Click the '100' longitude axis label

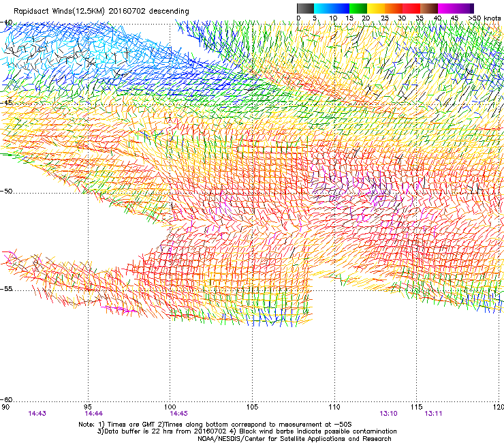170,407
